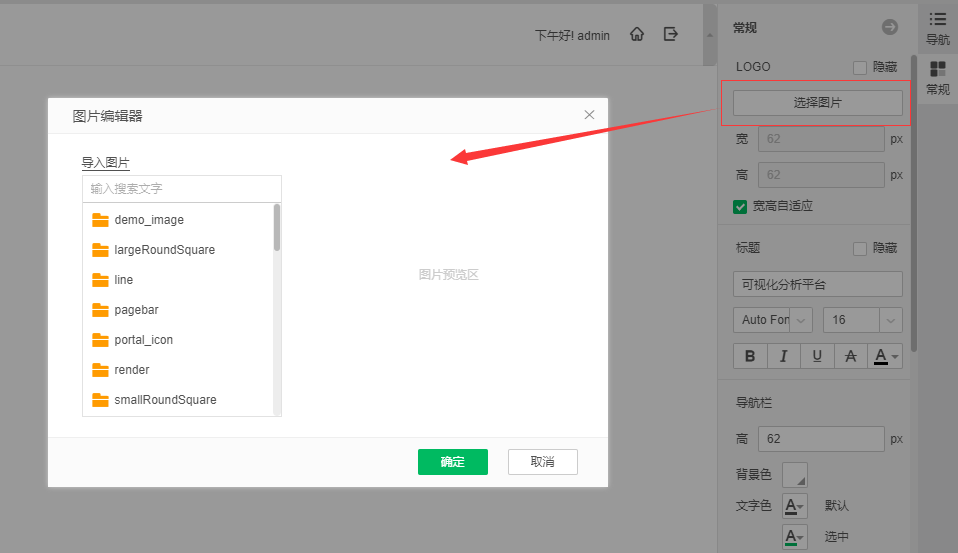Close the 图片编辑器 dialog
958x553 pixels.
pyautogui.click(x=589, y=115)
